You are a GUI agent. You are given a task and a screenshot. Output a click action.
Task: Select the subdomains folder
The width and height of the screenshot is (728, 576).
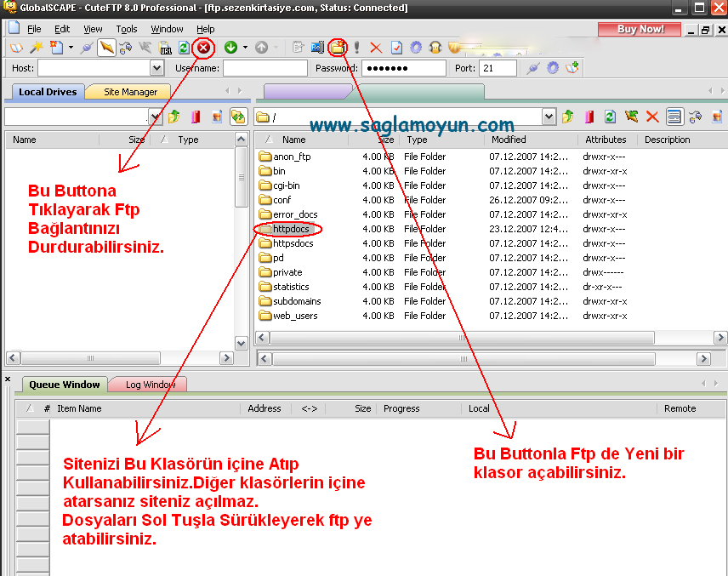297,301
